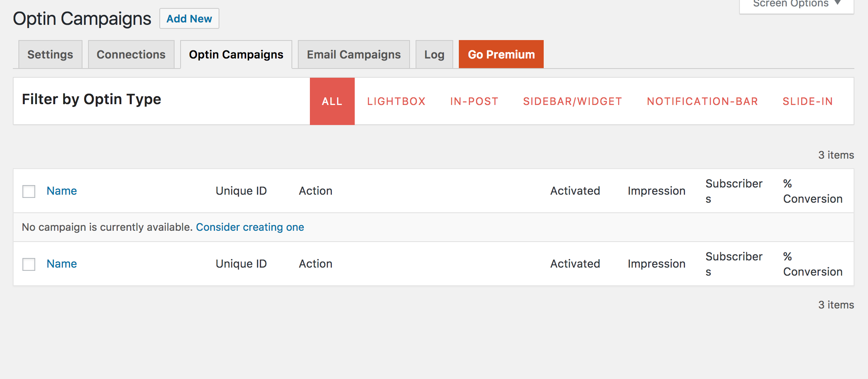868x379 pixels.
Task: Filter by SIDEBAR/WIDGET optin type
Action: pos(572,101)
